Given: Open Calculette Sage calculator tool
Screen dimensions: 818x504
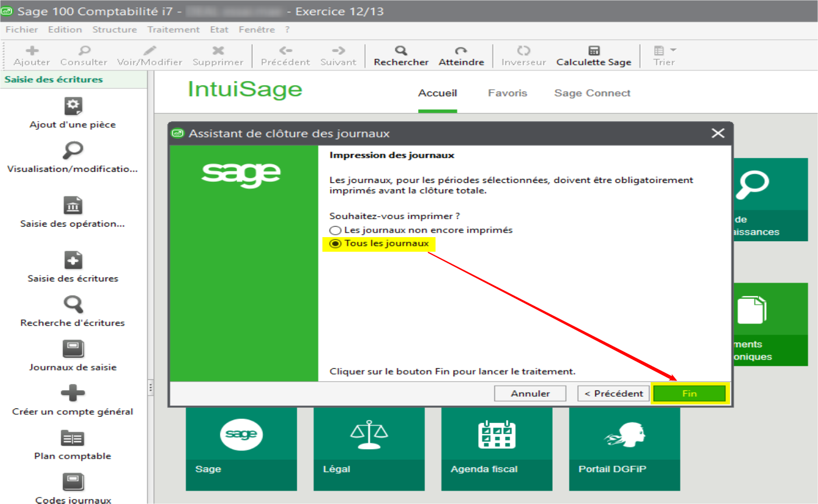Looking at the screenshot, I should 594,51.
